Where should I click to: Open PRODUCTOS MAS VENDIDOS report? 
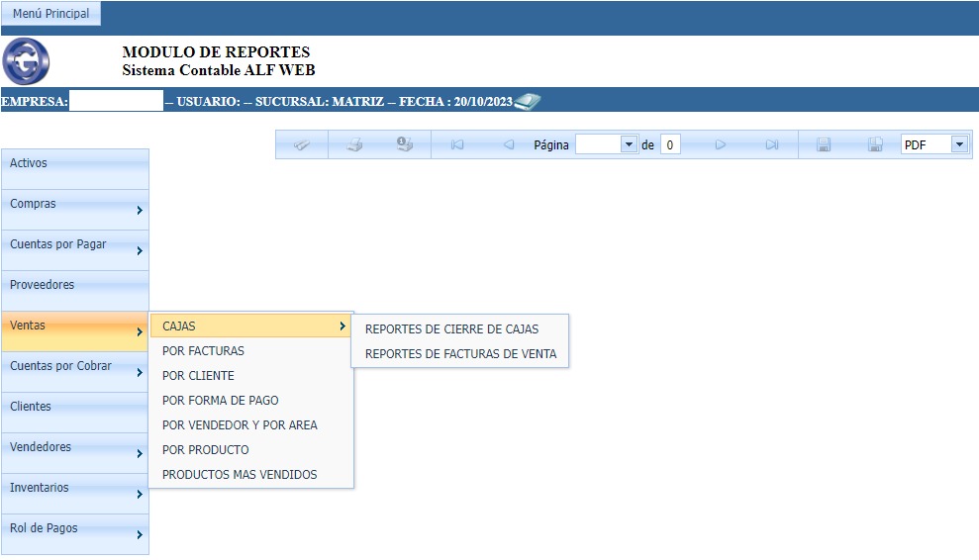coord(240,475)
